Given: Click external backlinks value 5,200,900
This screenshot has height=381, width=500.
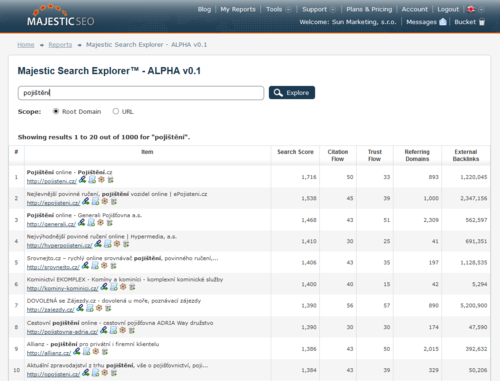Looking at the screenshot, I should (x=474, y=305).
